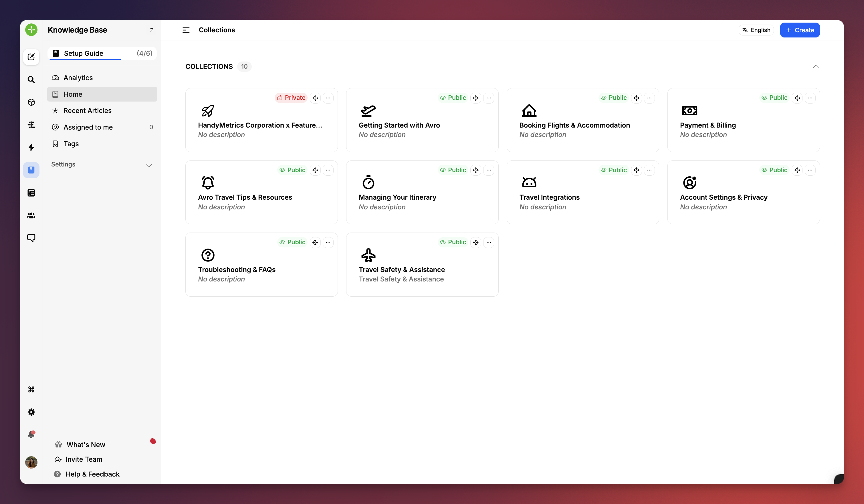
Task: Select Home in the Knowledge Base sidebar
Action: point(73,94)
